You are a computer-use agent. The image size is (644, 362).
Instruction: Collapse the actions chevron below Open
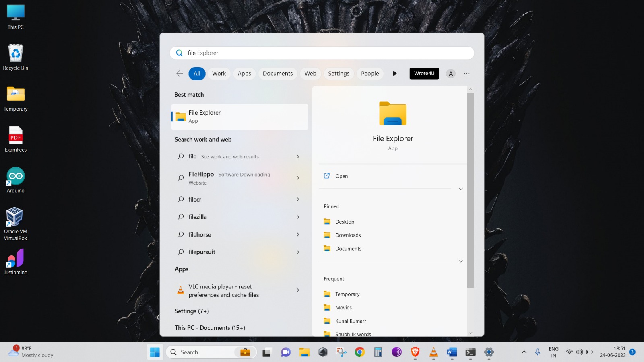click(460, 189)
